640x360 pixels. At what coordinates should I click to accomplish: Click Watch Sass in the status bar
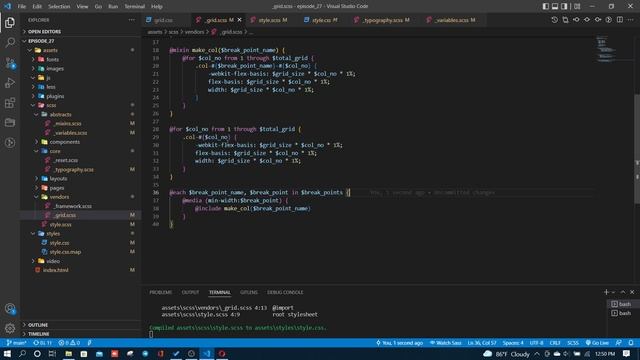tap(445, 343)
